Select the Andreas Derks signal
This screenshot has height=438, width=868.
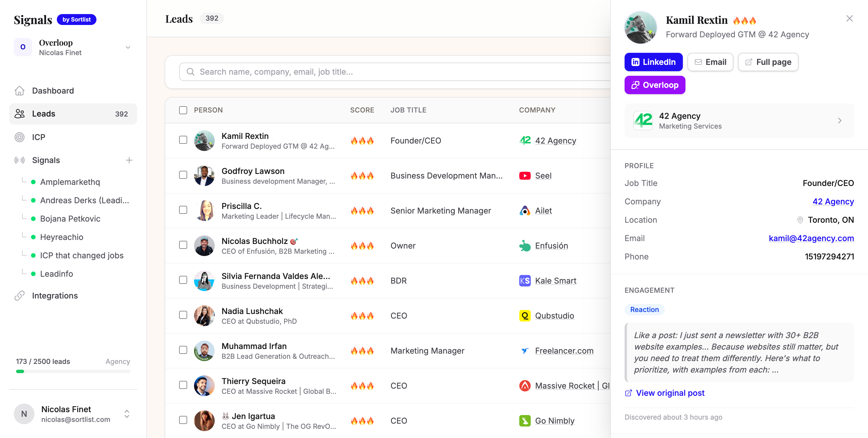pos(85,200)
